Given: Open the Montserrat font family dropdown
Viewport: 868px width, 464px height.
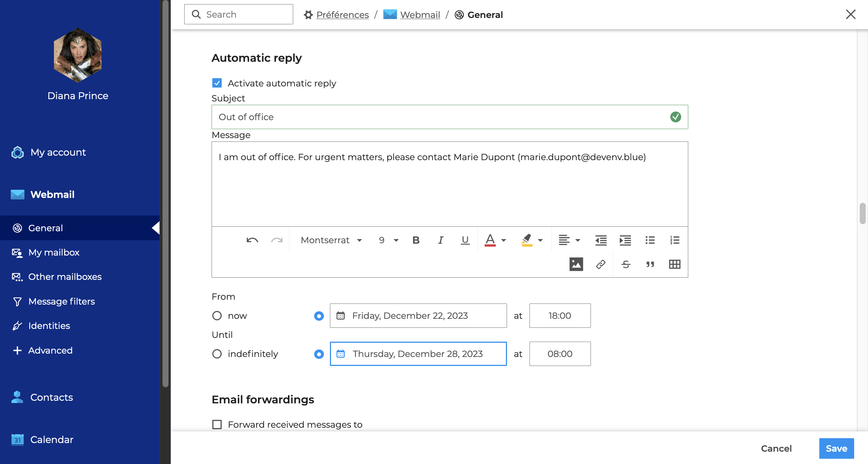Looking at the screenshot, I should [331, 240].
